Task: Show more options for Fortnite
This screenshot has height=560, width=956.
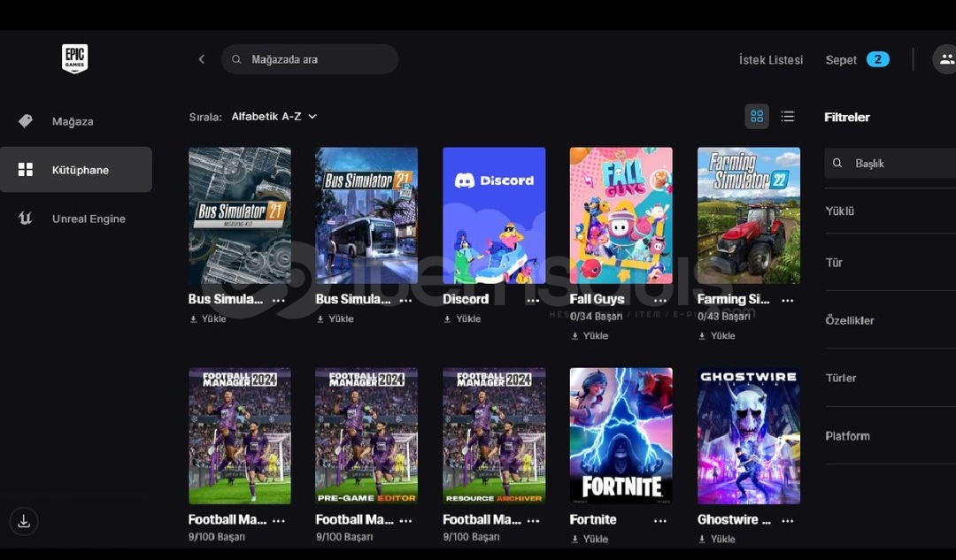Action: coord(660,520)
